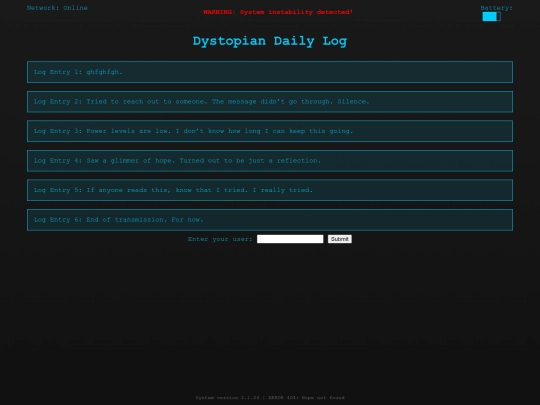Focus the 'Enter your user' input field
This screenshot has width=540, height=405.
pos(290,239)
